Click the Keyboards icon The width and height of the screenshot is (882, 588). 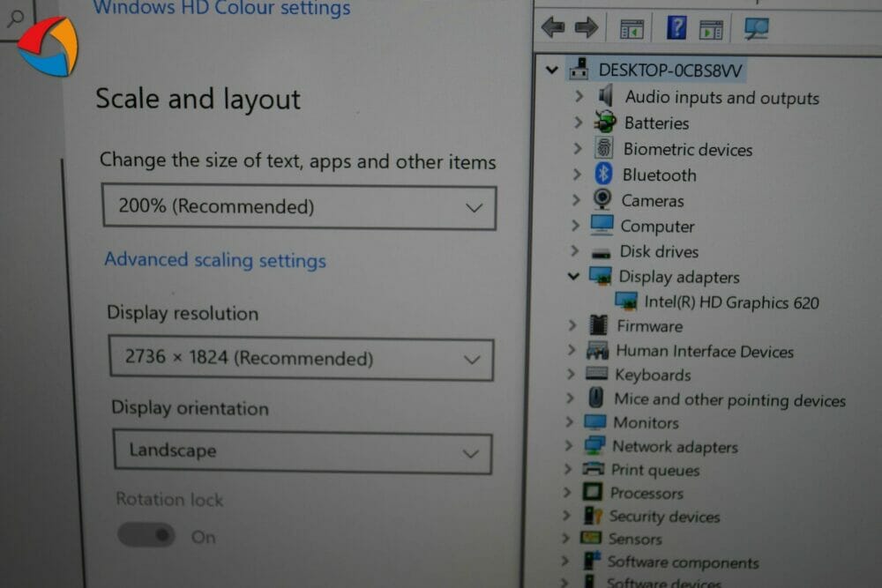tap(597, 373)
